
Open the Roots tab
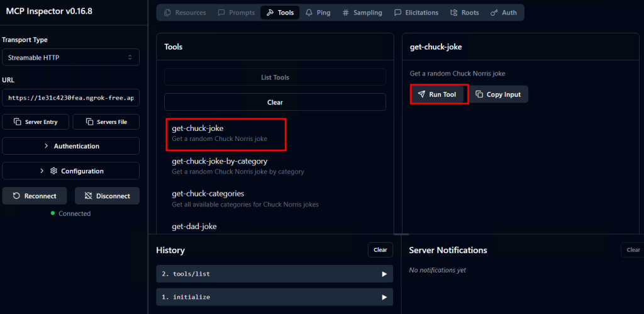(x=465, y=13)
